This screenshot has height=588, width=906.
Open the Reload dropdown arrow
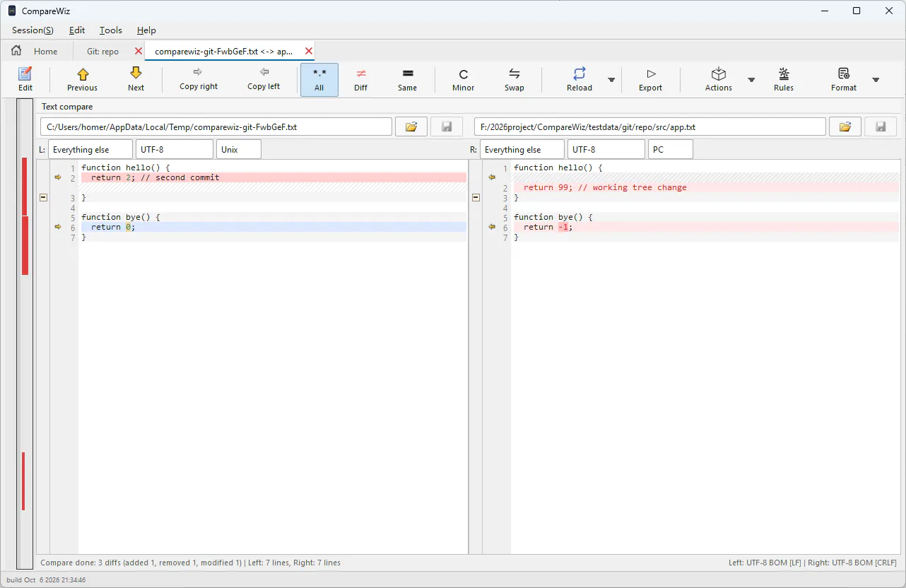click(x=611, y=80)
